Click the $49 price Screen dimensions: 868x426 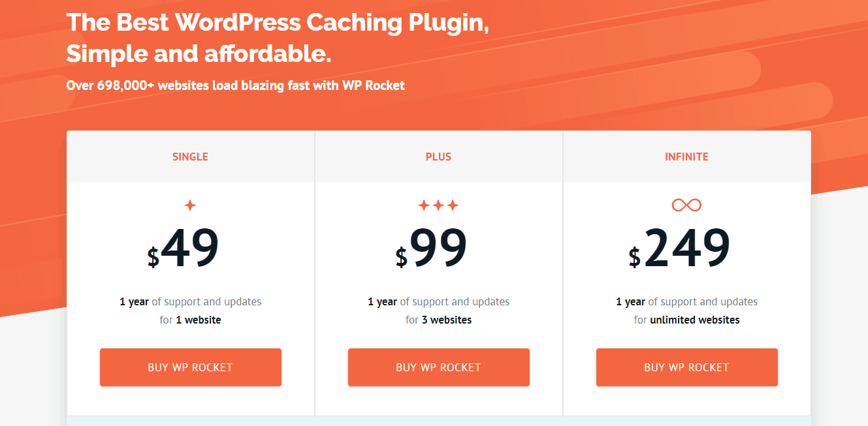click(184, 249)
